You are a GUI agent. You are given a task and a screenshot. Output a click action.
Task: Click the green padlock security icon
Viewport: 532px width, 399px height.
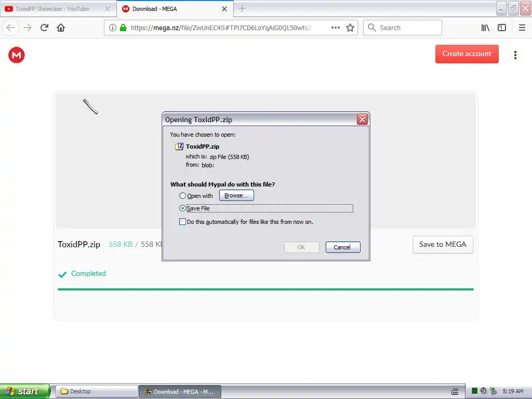coord(123,28)
